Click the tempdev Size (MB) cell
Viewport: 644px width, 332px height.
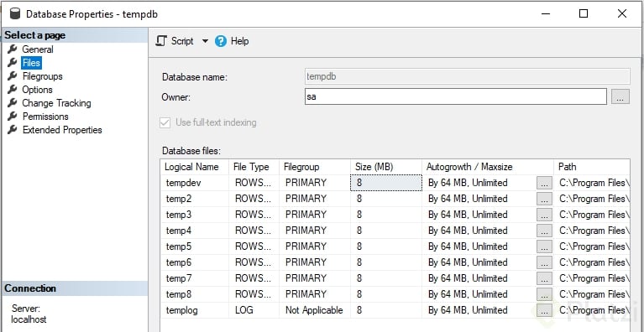386,183
